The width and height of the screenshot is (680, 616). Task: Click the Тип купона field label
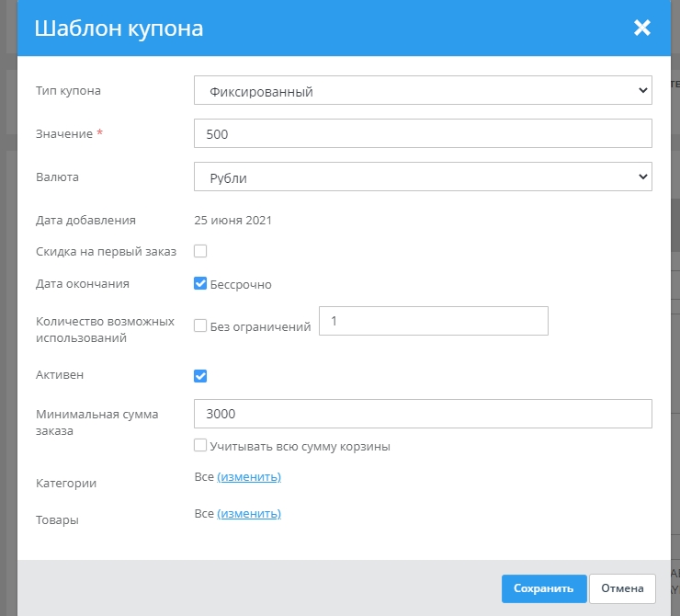pos(68,91)
